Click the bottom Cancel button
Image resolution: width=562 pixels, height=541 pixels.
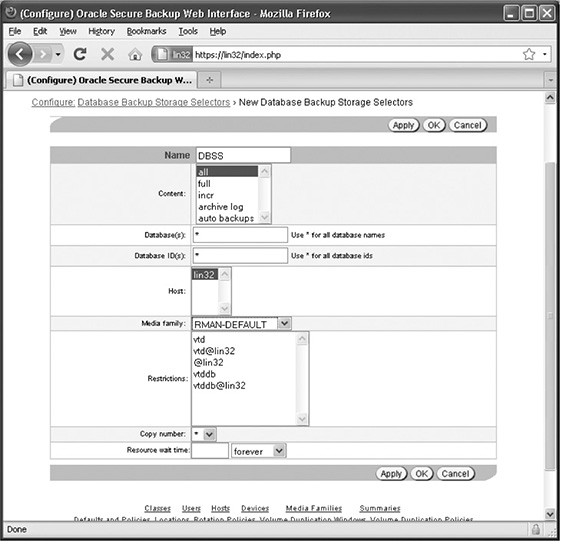[x=455, y=474]
